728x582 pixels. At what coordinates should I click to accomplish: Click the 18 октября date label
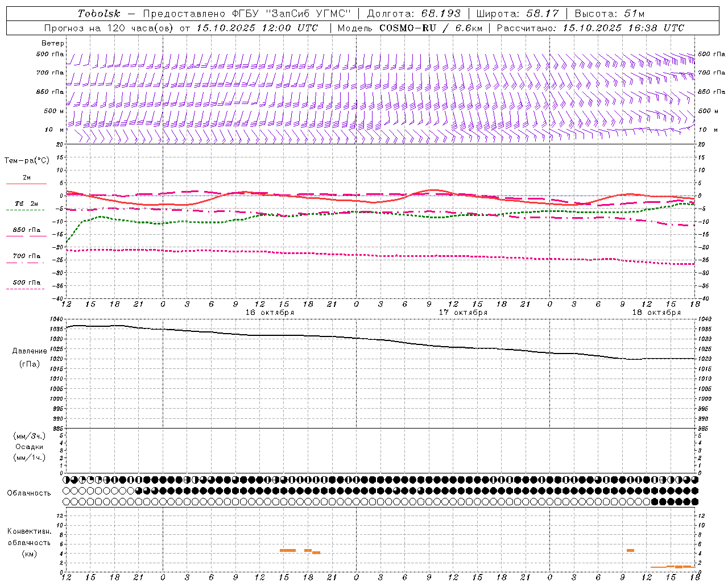[656, 313]
